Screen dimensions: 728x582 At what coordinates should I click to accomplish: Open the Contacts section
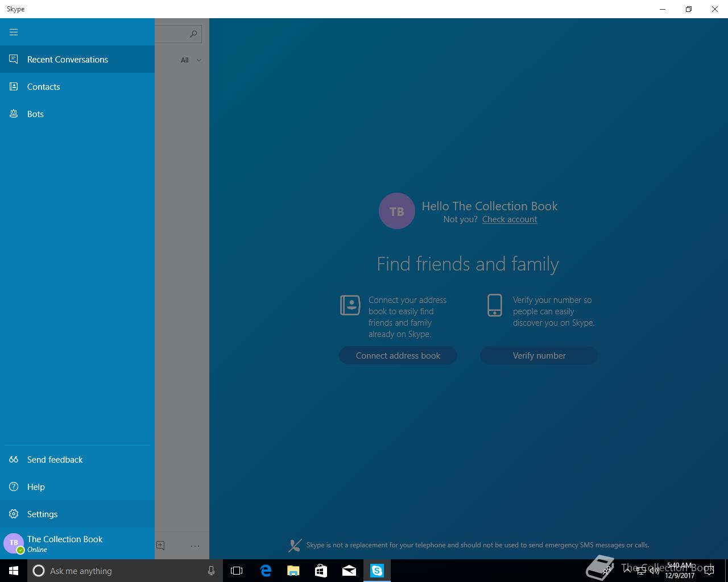(77, 86)
